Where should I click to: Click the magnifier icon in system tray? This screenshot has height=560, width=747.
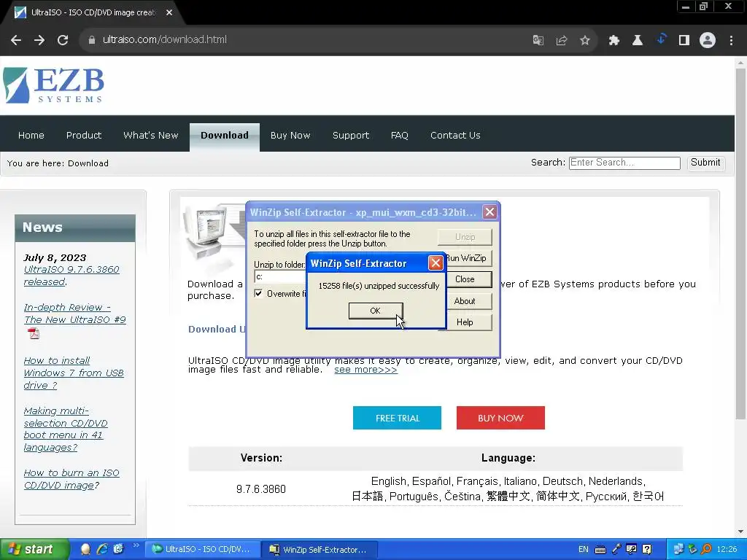[706, 549]
